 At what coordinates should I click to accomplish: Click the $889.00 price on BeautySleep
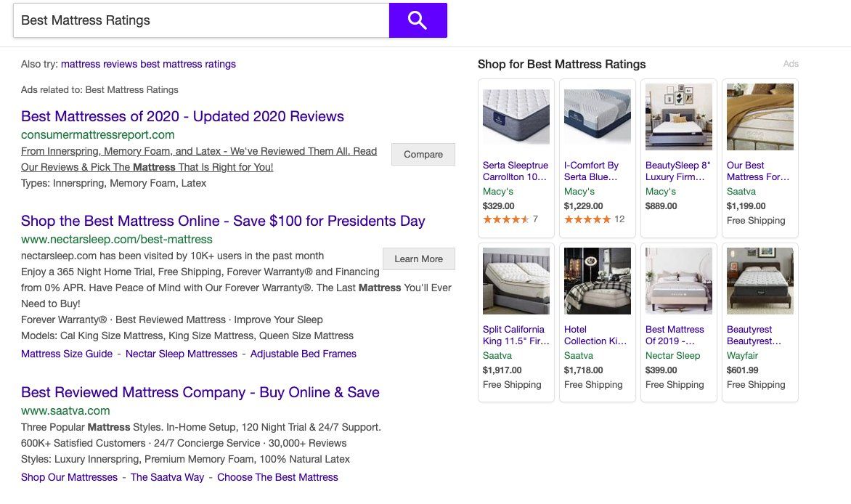[661, 206]
